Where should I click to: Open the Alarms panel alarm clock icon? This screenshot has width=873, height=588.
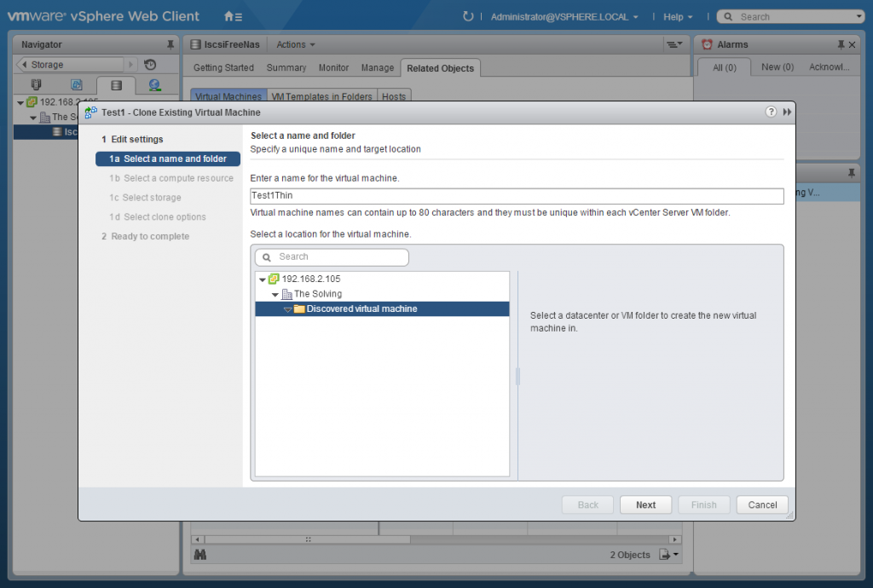707,43
